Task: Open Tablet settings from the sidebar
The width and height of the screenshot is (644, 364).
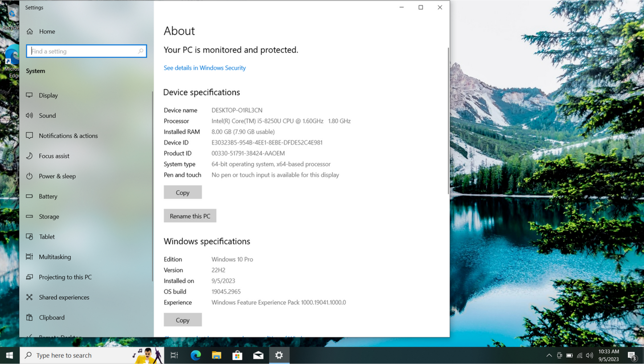Action: 46,236
